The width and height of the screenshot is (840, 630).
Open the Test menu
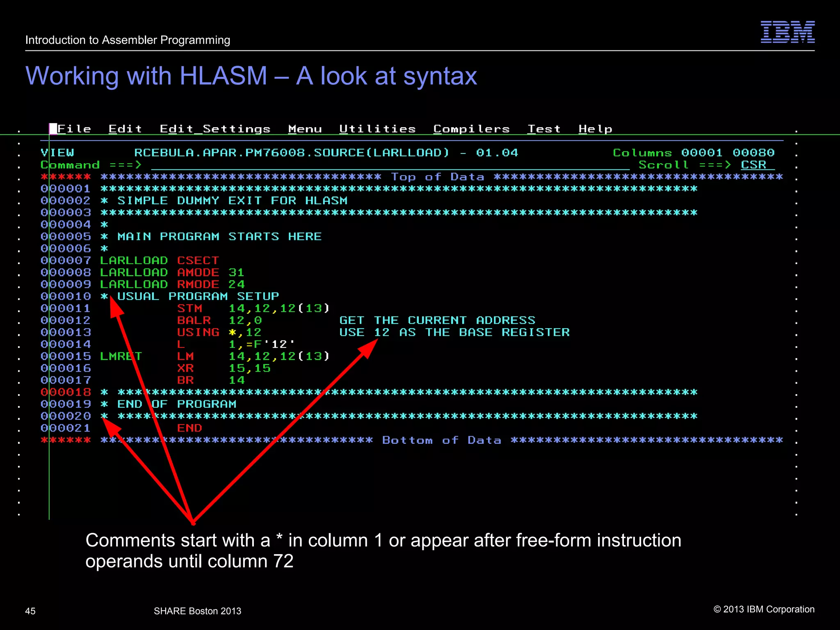tap(544, 129)
